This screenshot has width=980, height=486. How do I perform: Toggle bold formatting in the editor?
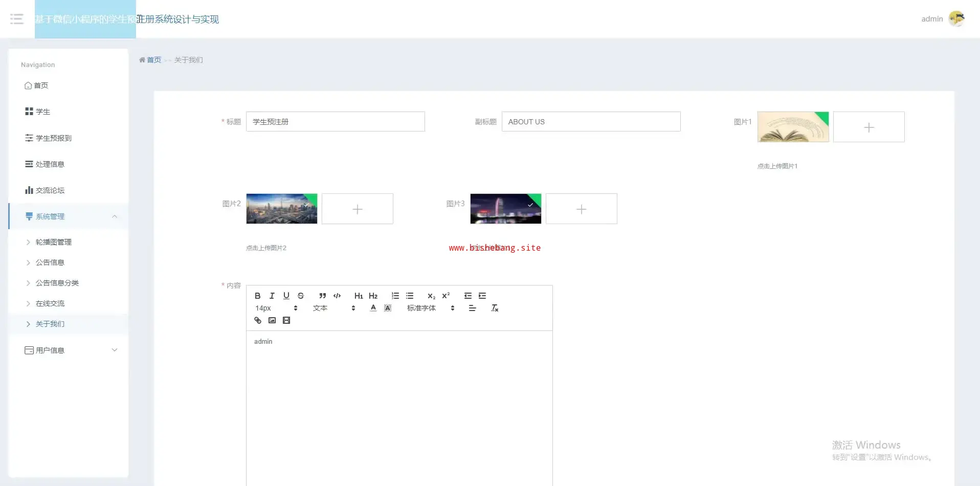(258, 296)
